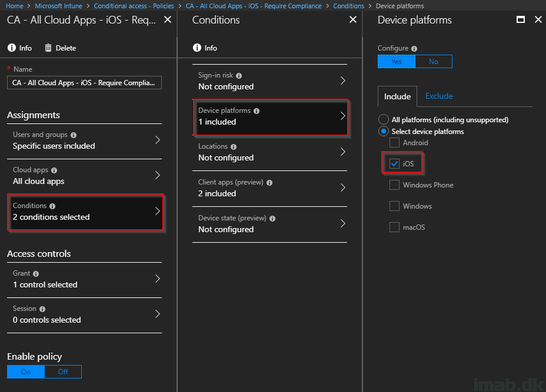Switch to the Exclude tab

click(x=439, y=96)
